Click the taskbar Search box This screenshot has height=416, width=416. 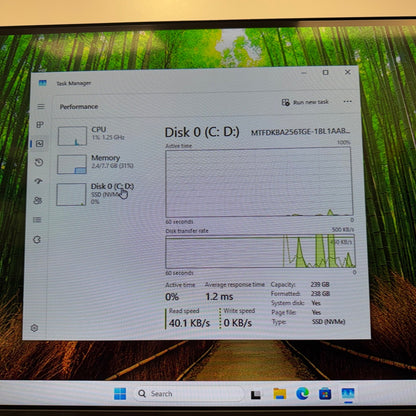click(x=189, y=394)
